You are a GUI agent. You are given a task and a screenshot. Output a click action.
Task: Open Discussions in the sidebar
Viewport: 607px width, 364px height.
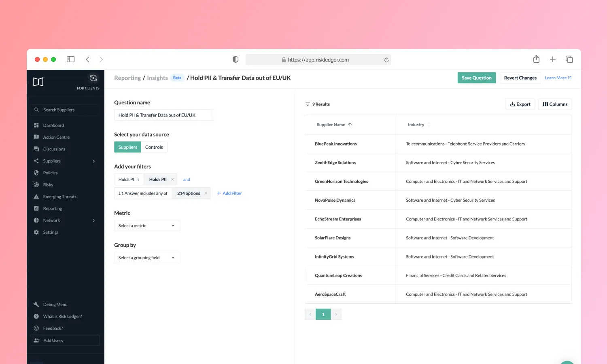pyautogui.click(x=54, y=149)
